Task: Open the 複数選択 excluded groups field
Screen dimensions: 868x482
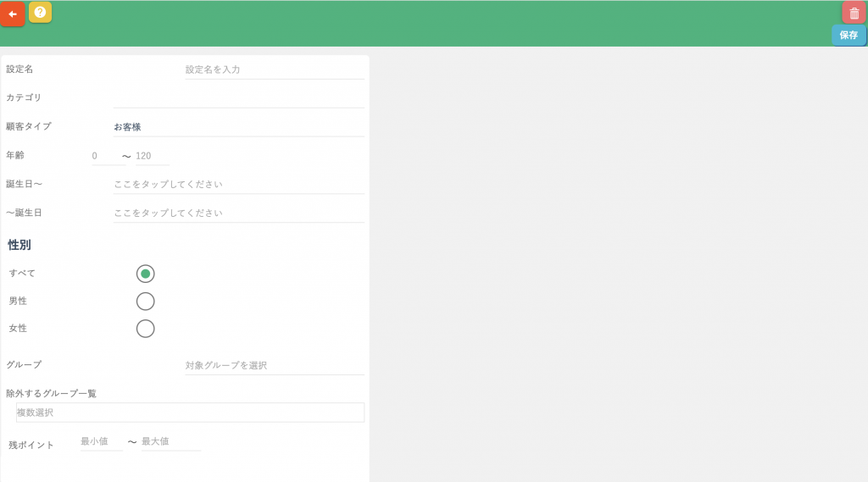Action: pyautogui.click(x=190, y=413)
